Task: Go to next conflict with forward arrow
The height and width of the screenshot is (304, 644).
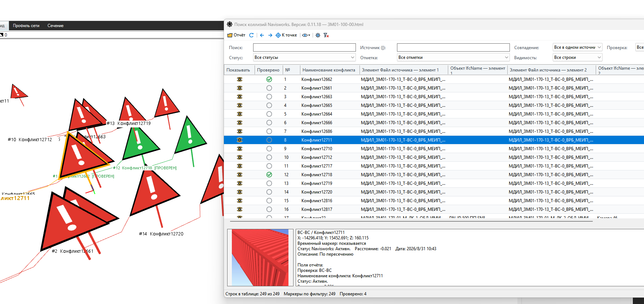Action: (270, 35)
